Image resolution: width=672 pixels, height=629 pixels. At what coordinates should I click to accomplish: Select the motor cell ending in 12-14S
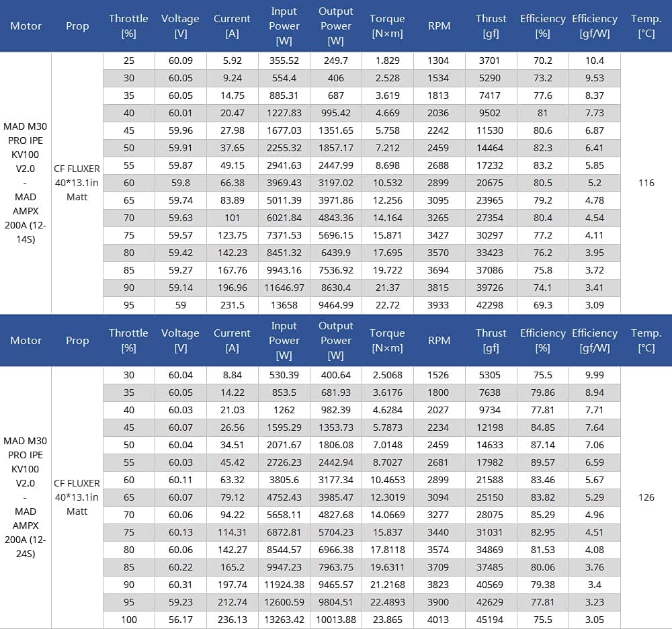point(26,182)
